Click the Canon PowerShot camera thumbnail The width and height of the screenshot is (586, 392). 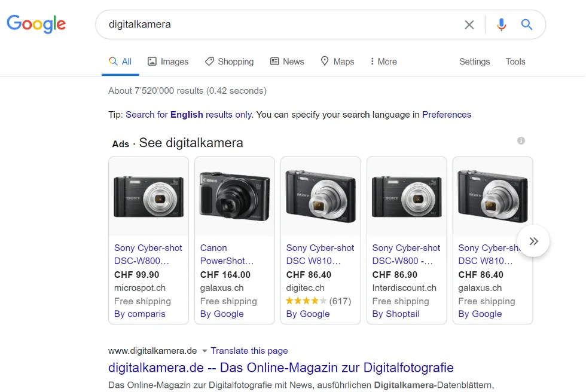(234, 197)
